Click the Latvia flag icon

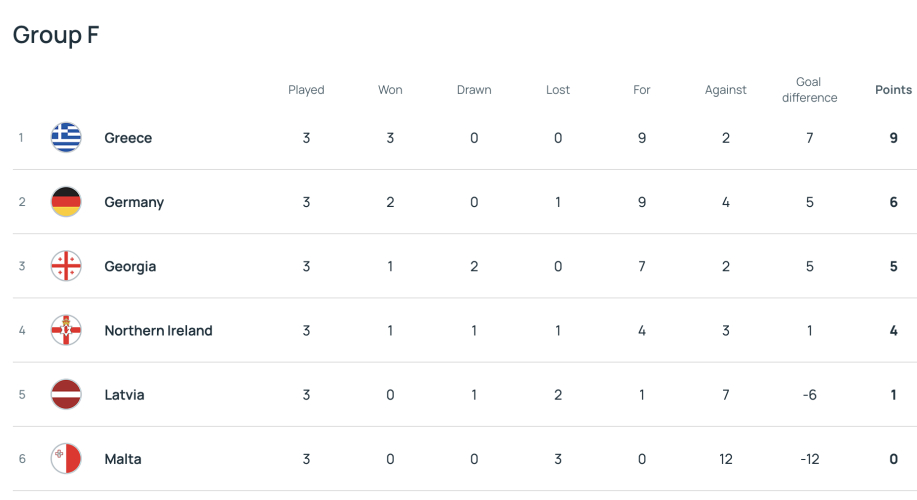click(66, 395)
